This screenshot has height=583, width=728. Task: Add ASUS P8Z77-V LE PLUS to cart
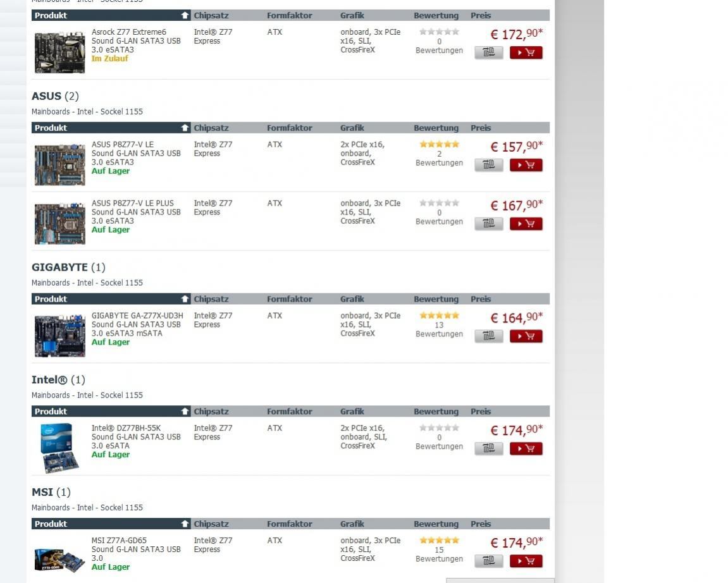(x=526, y=224)
